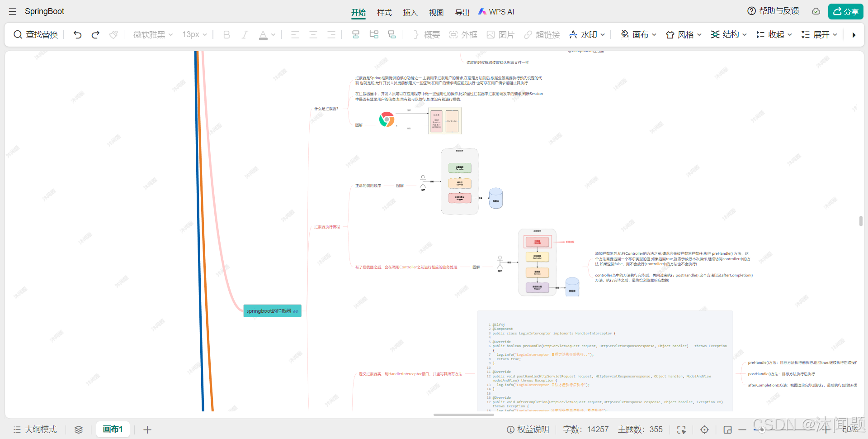Screen dimensions: 868x439
Task: Select the 画布1 canvas tab
Action: (x=113, y=429)
